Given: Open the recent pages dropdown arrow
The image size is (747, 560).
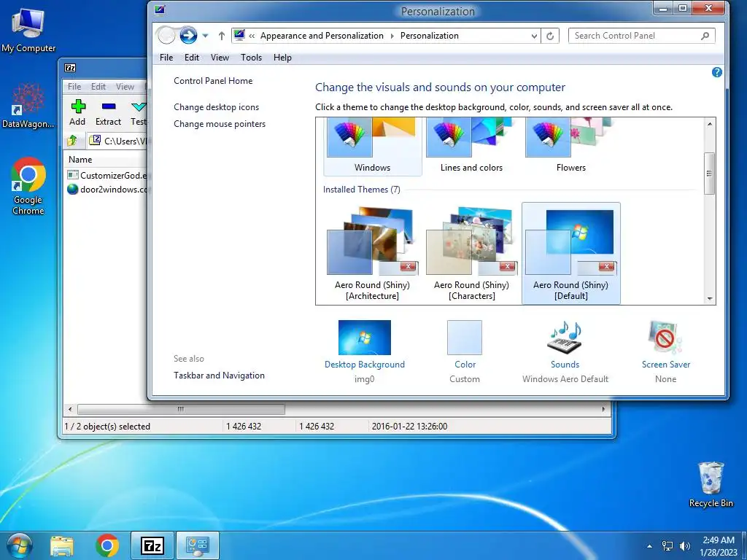Looking at the screenshot, I should (x=205, y=36).
